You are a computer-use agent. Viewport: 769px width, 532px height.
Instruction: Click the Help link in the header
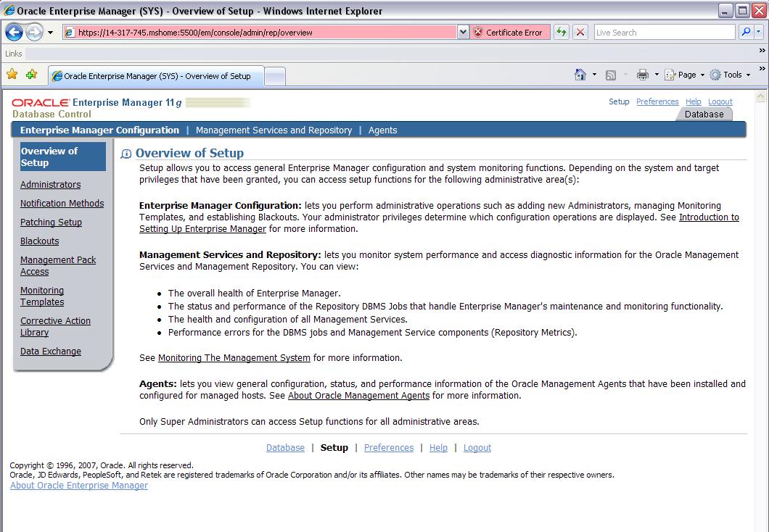click(x=693, y=101)
